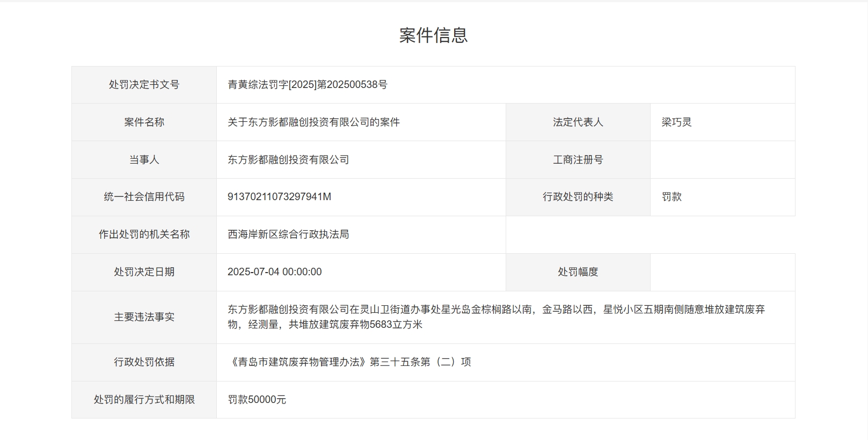Click the agency name 西海岸新区综合行政执法局
Image resolution: width=868 pixels, height=440 pixels.
(288, 234)
